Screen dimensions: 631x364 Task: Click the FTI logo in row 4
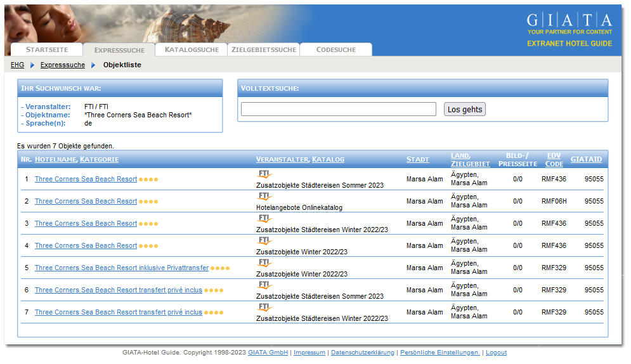point(264,240)
